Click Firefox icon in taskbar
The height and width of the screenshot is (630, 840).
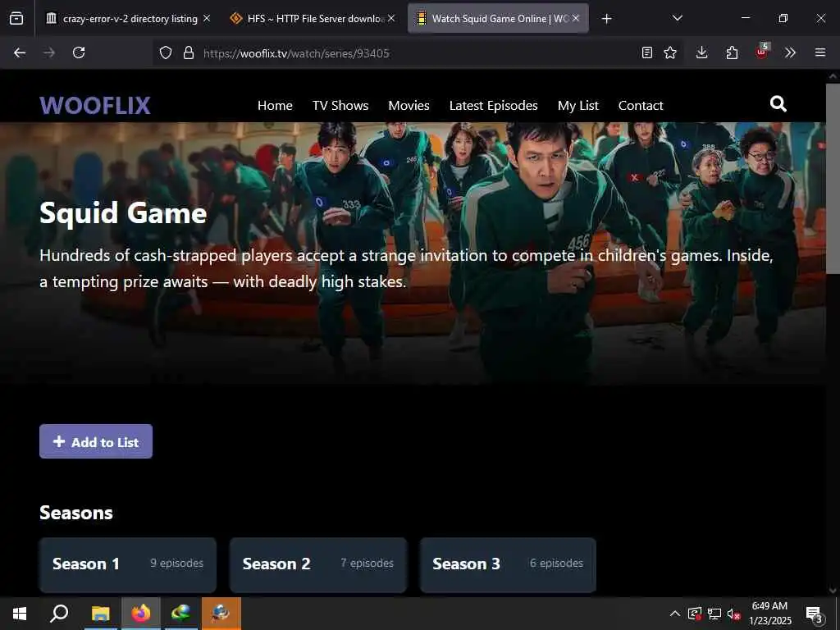click(141, 614)
